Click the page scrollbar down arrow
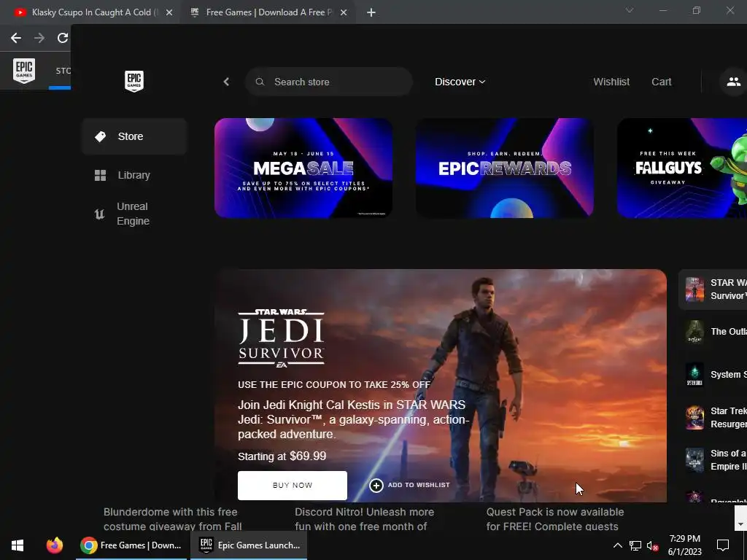The height and width of the screenshot is (560, 747). coord(740,524)
